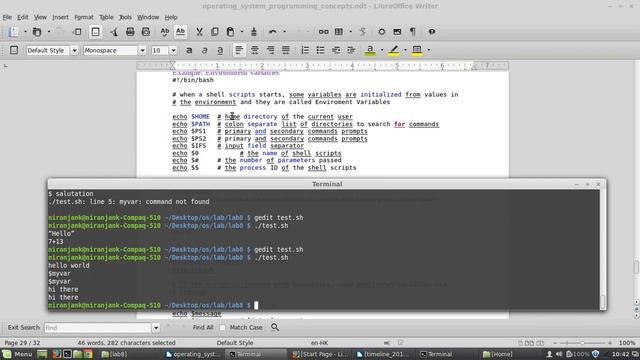Click the Cut scissors icon

pyautogui.click(x=199, y=32)
